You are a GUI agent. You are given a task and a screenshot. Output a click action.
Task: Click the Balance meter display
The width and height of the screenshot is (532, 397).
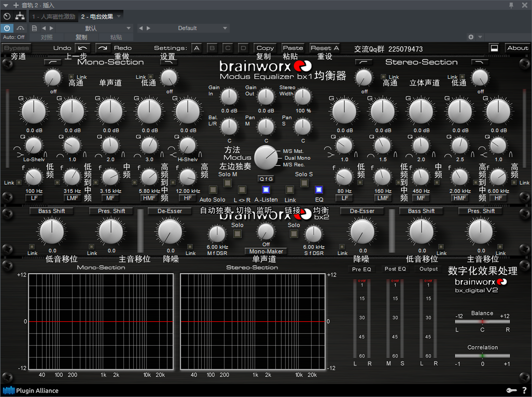482,322
